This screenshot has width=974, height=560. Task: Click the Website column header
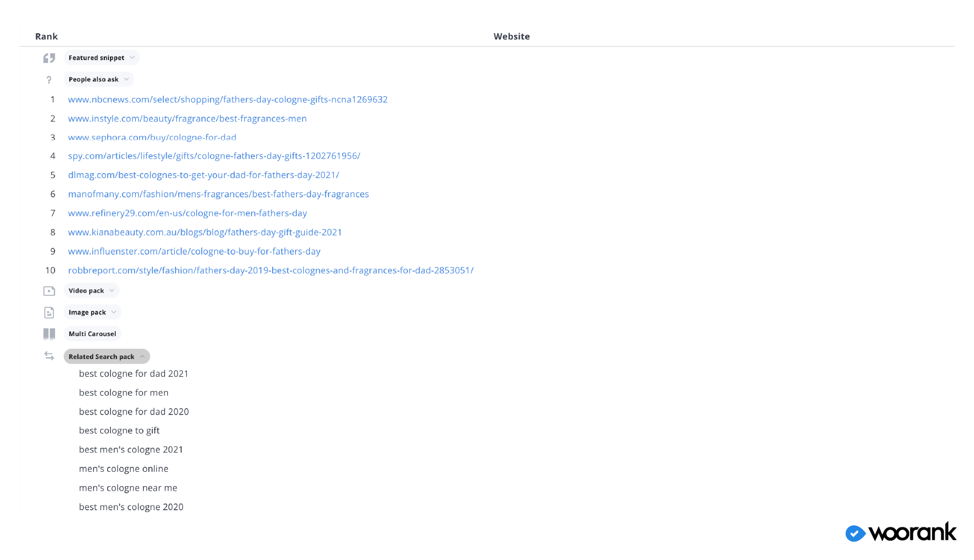(x=512, y=37)
